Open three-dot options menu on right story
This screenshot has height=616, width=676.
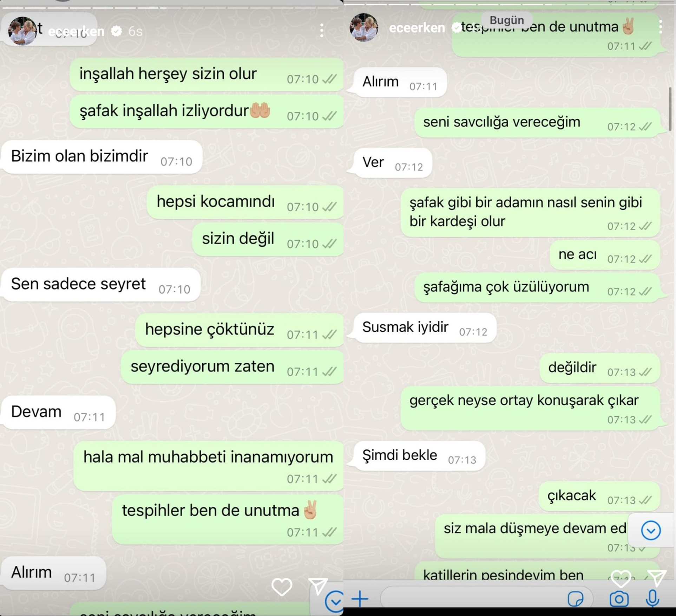pos(660,27)
